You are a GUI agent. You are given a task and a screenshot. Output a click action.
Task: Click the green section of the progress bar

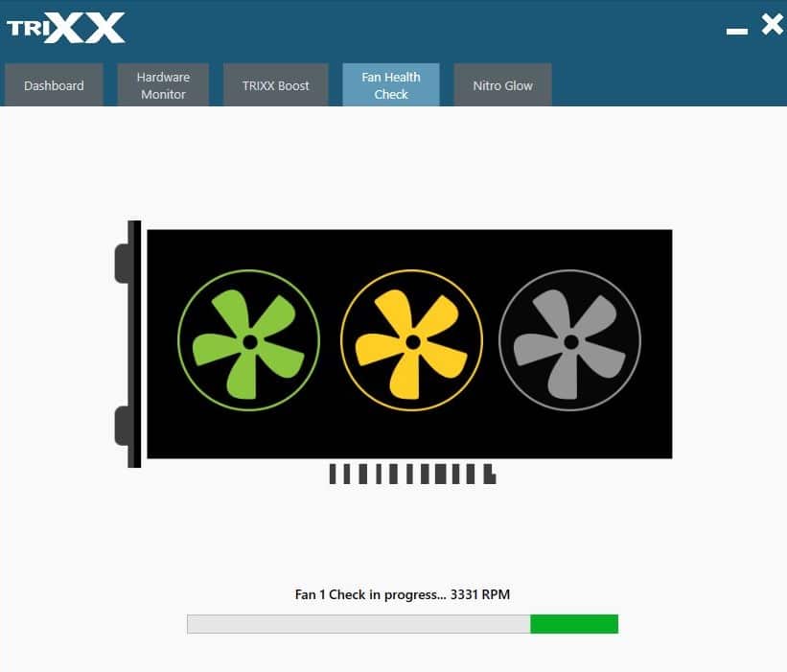click(x=574, y=624)
